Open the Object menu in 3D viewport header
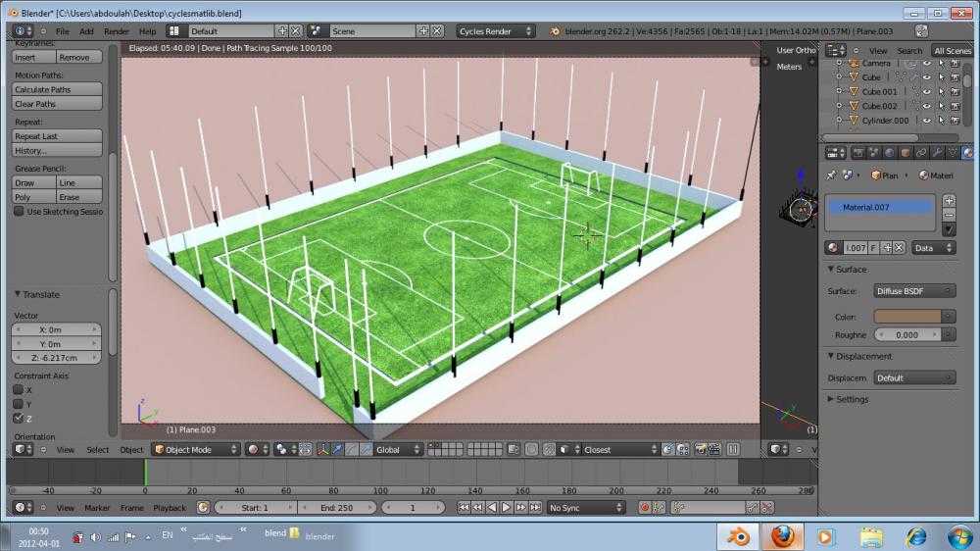 131,449
